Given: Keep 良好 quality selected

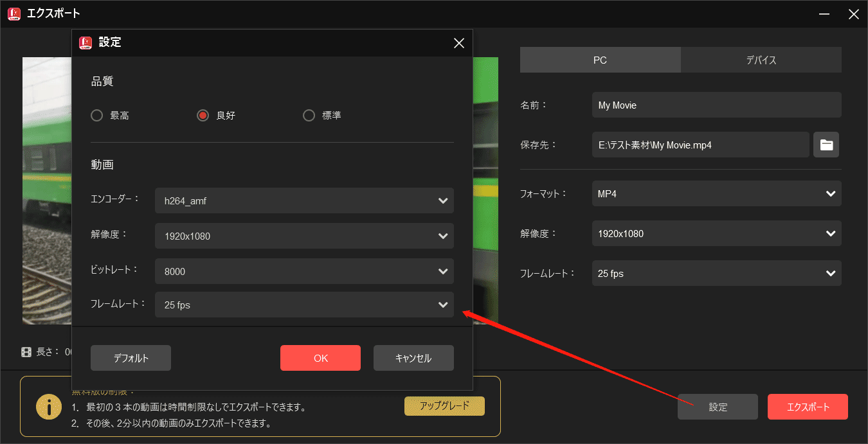Looking at the screenshot, I should click(x=203, y=115).
